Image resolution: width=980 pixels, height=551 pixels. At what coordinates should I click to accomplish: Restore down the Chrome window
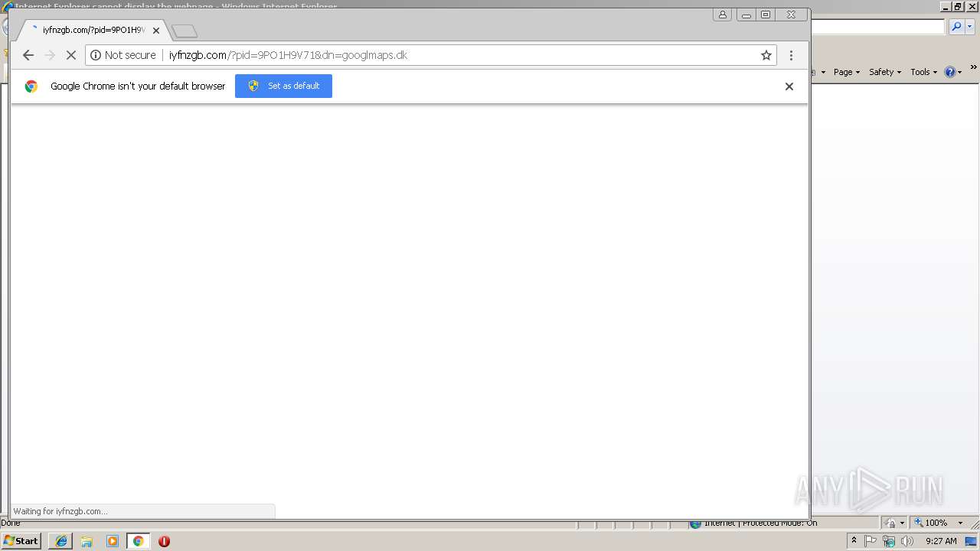766,15
